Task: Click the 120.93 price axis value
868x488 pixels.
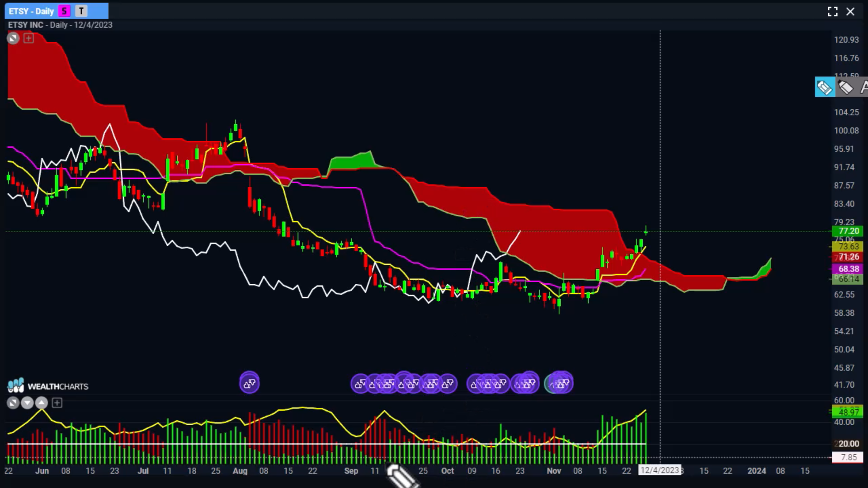Action: click(x=846, y=40)
